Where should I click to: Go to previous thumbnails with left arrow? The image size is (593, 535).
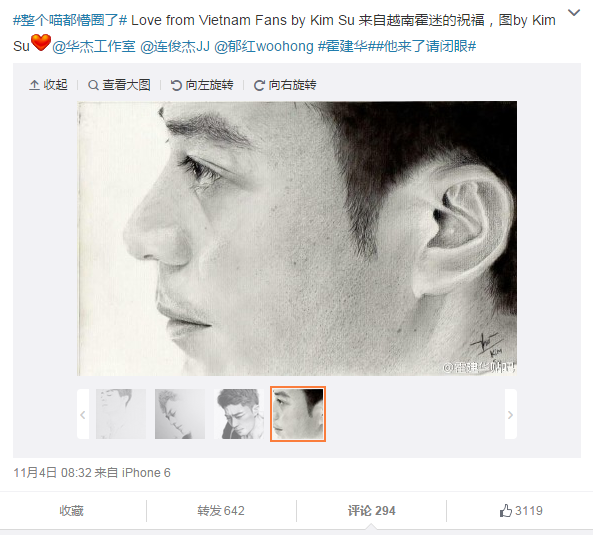[x=83, y=414]
